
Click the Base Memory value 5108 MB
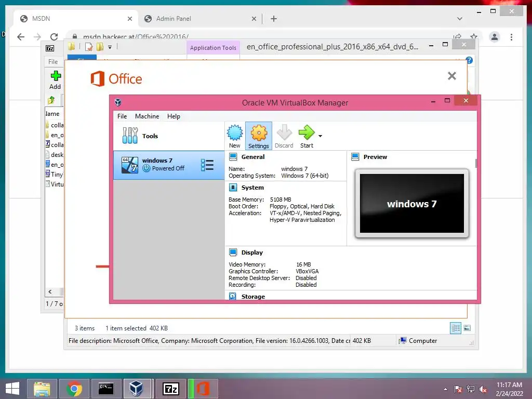coord(281,199)
